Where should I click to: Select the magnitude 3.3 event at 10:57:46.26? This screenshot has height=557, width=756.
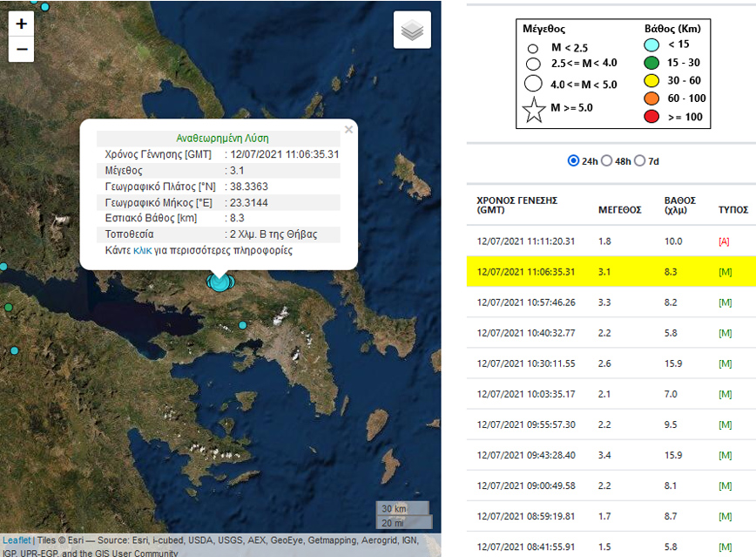[611, 302]
